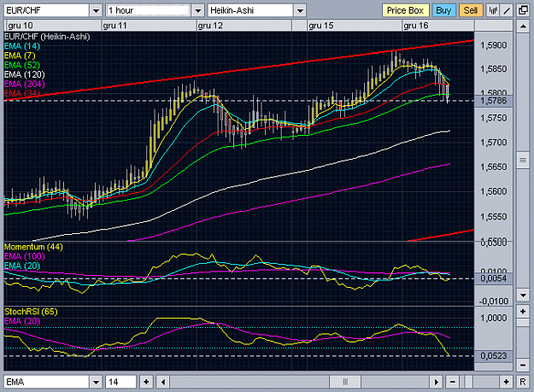Click the vertical scrollbar down arrow
Screen dimensions: 534x392
[x=523, y=295]
